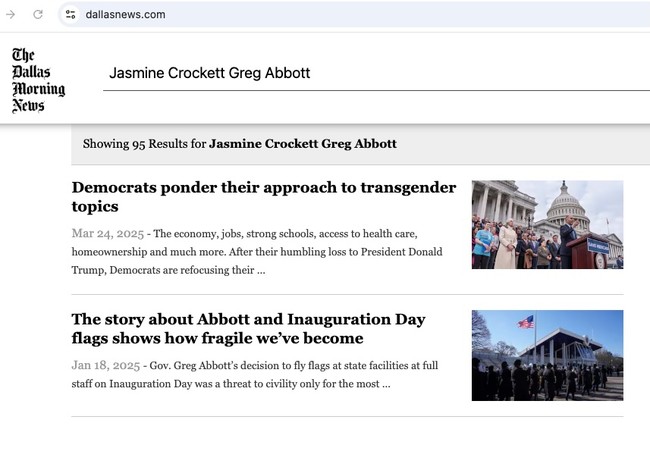
Task: Open headline Democrats ponder their approach to transgender topics
Action: coord(264,196)
